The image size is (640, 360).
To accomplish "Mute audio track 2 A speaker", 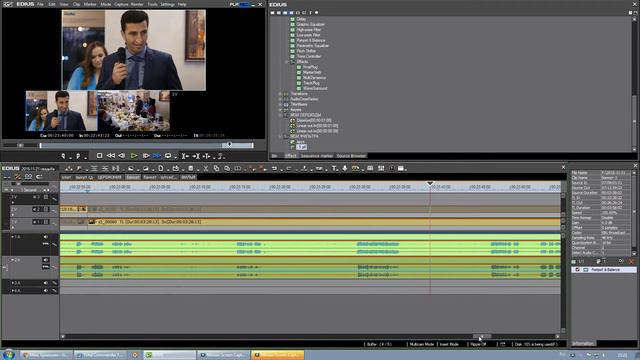I will click(46, 260).
